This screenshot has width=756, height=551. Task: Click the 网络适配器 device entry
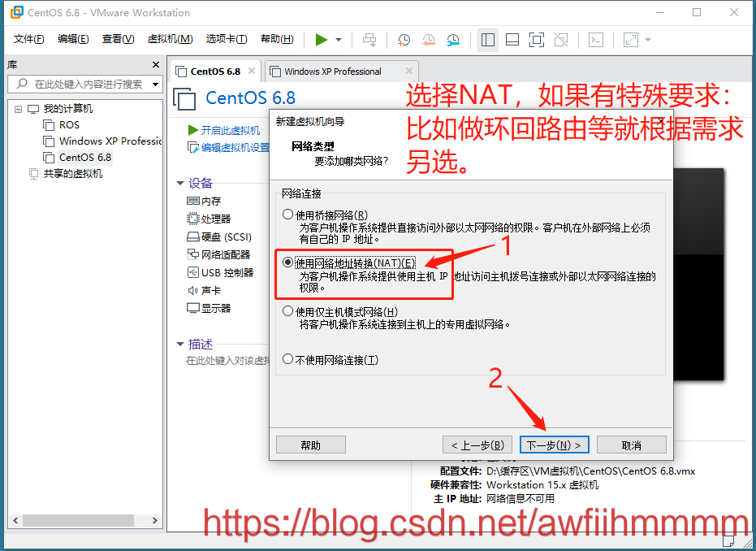coord(218,254)
